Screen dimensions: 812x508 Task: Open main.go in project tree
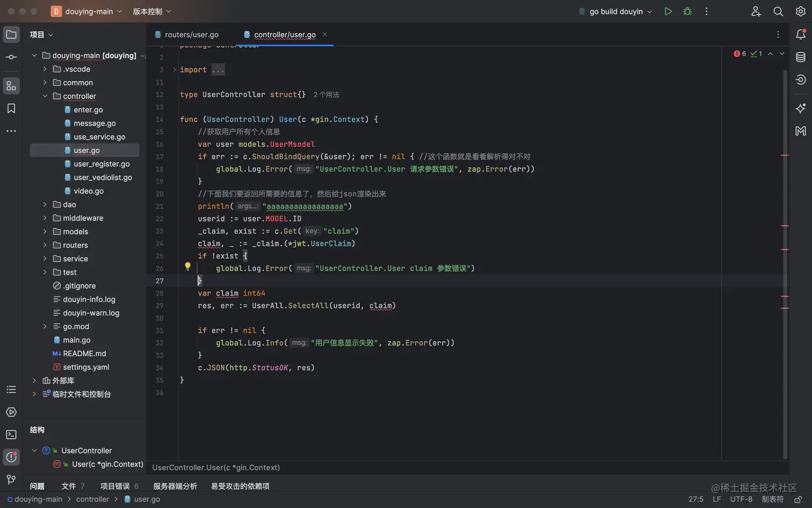pos(76,340)
